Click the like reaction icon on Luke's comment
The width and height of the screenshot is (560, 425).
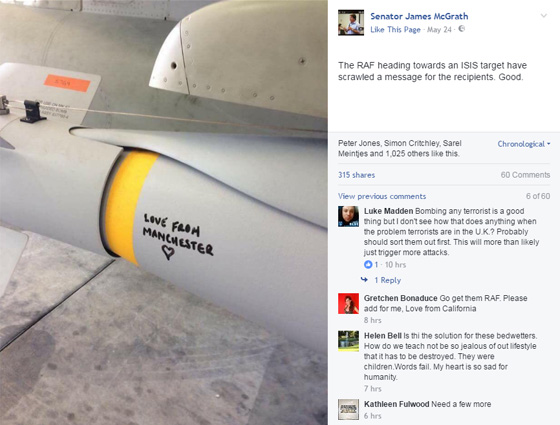click(368, 265)
